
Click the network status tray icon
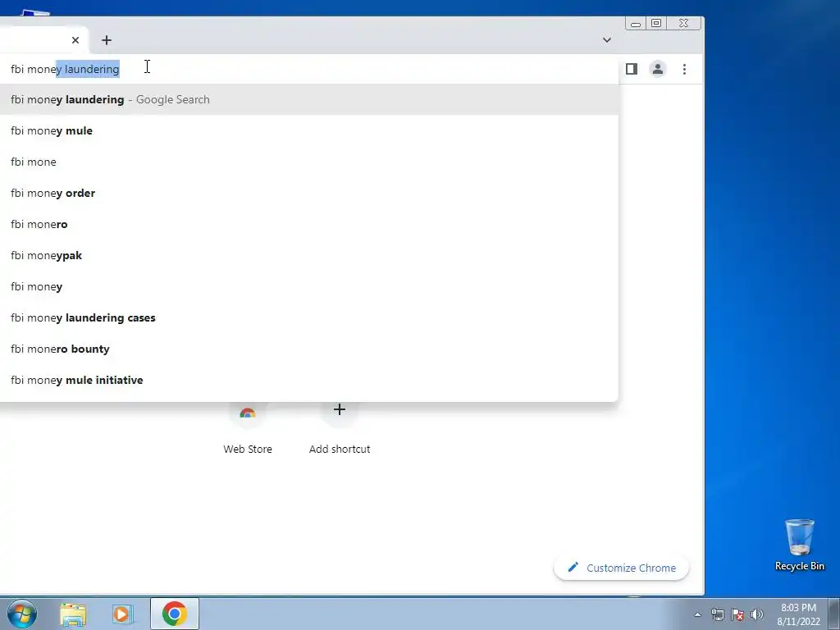pos(717,614)
